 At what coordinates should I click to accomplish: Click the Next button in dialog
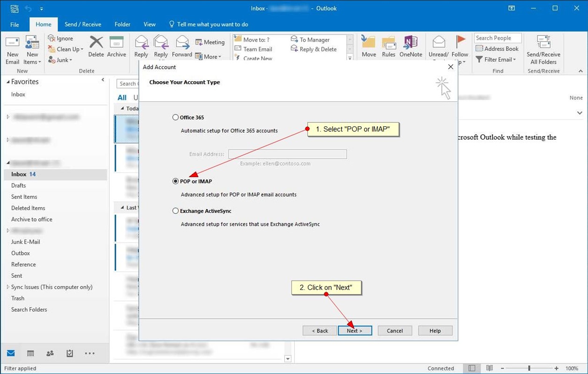(355, 331)
